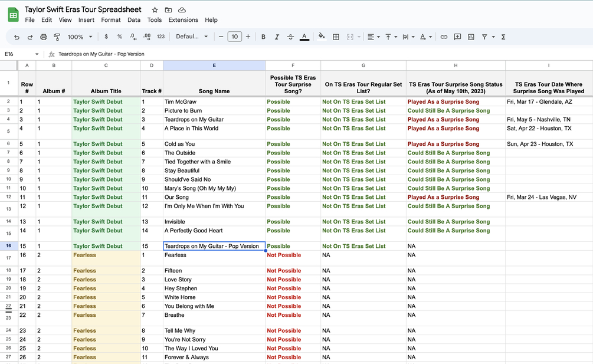This screenshot has width=593, height=364.
Task: Apply currency format with the dollar icon
Action: point(107,37)
